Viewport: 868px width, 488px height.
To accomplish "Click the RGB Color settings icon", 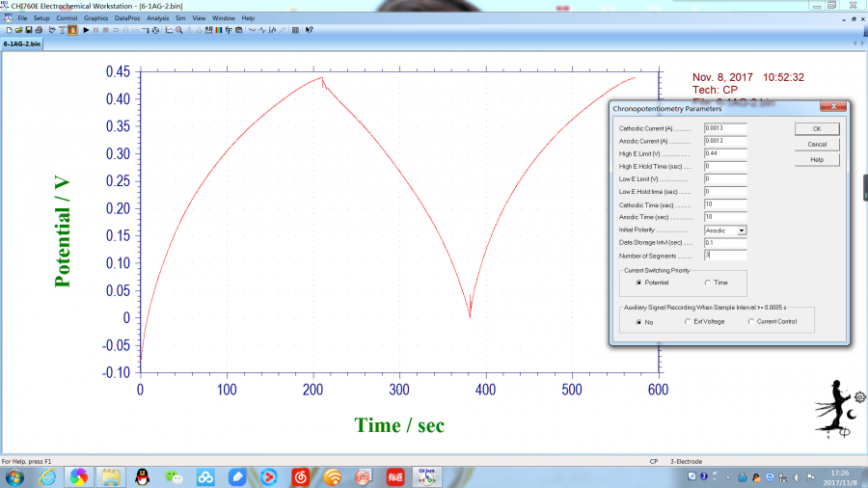I will [218, 30].
